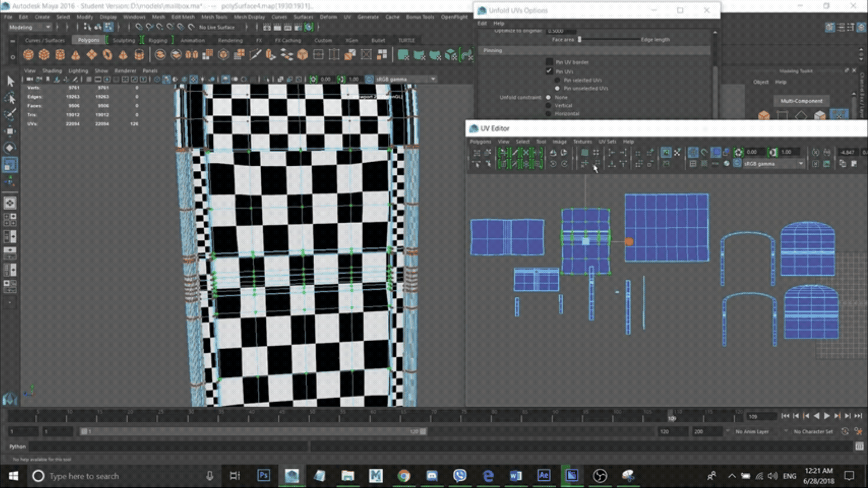Open the Textures menu in UV Editor

pyautogui.click(x=582, y=142)
